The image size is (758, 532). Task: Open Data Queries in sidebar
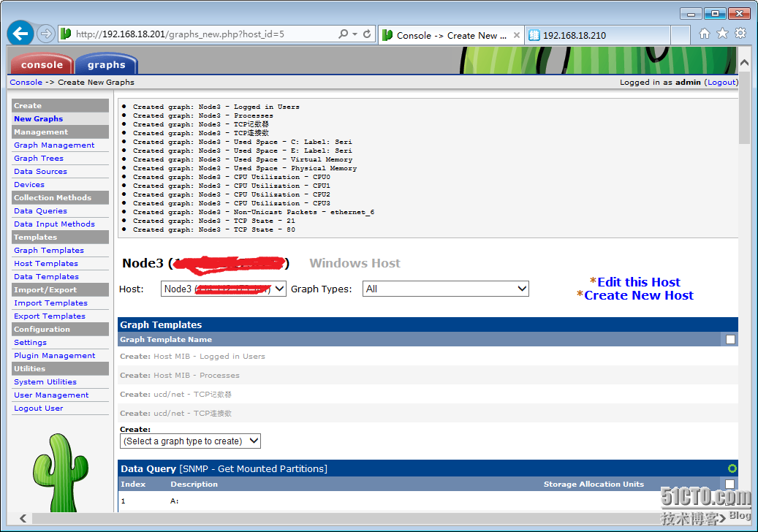[x=41, y=210]
